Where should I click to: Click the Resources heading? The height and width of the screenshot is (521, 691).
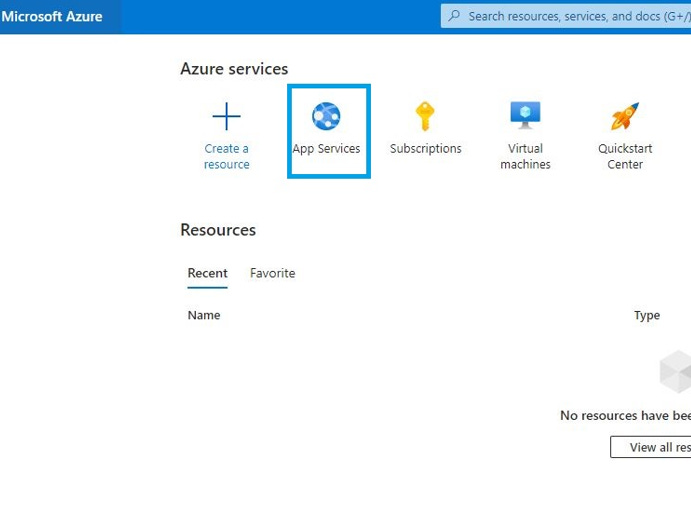pyautogui.click(x=218, y=230)
